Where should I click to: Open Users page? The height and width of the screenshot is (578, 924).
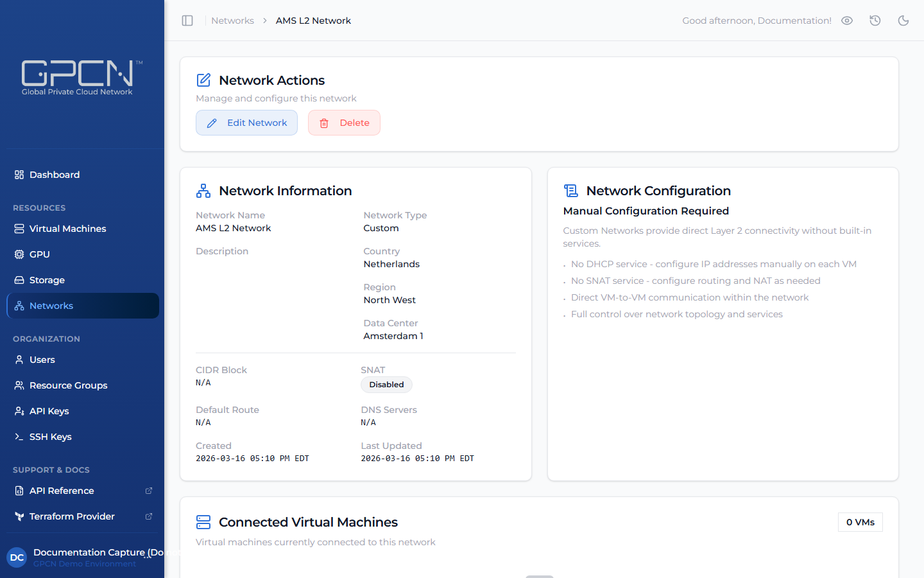tap(83, 360)
